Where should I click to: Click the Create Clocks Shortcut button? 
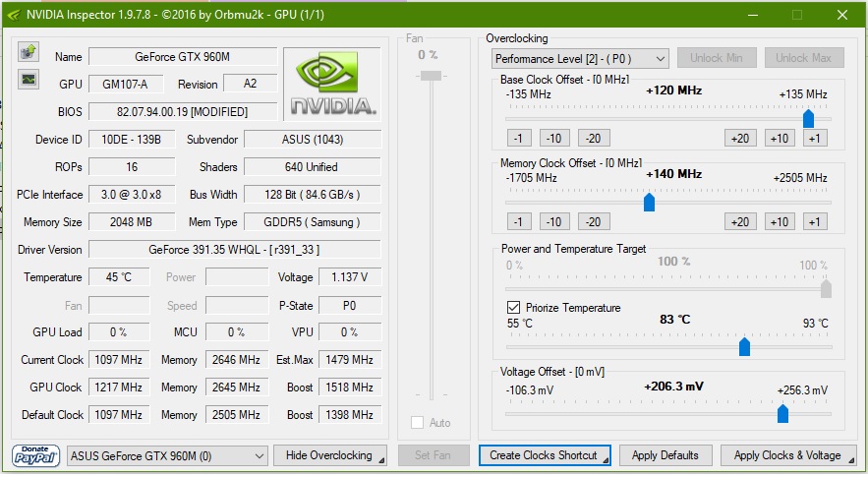point(545,455)
